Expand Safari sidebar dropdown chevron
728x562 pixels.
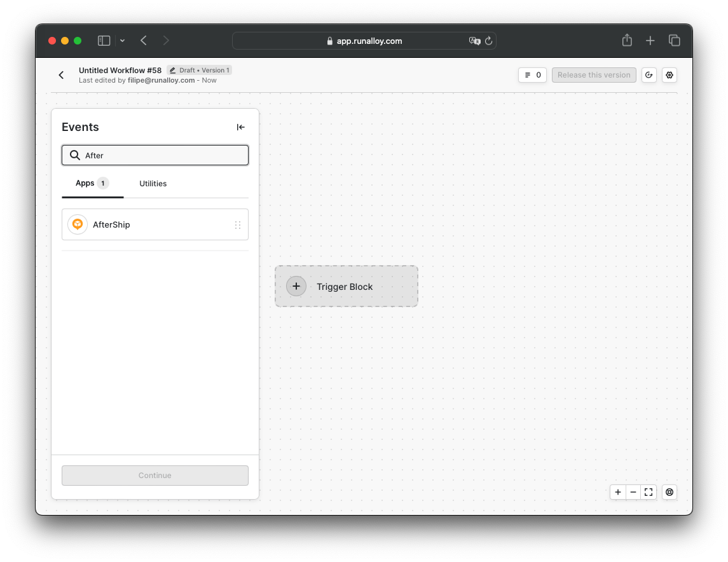[x=122, y=41]
